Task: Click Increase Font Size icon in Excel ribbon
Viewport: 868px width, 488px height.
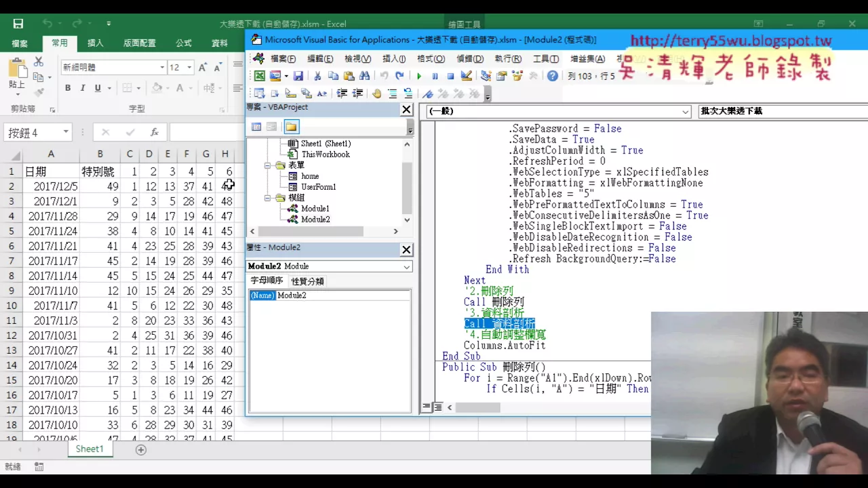Action: (x=203, y=68)
